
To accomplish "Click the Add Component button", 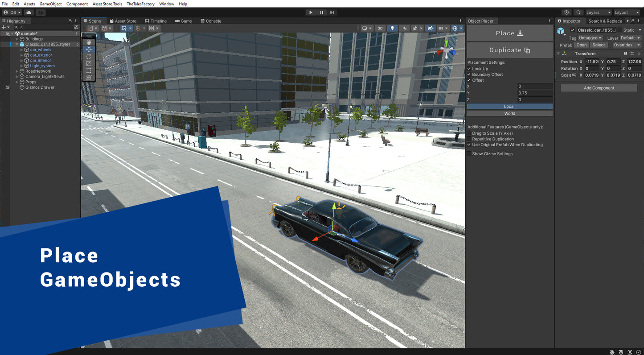I will tap(599, 88).
